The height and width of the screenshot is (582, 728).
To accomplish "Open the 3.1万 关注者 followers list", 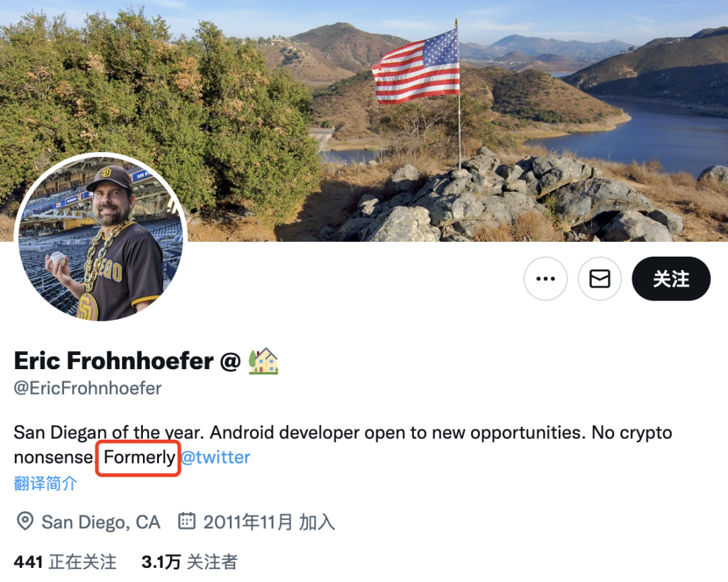I will 189,562.
